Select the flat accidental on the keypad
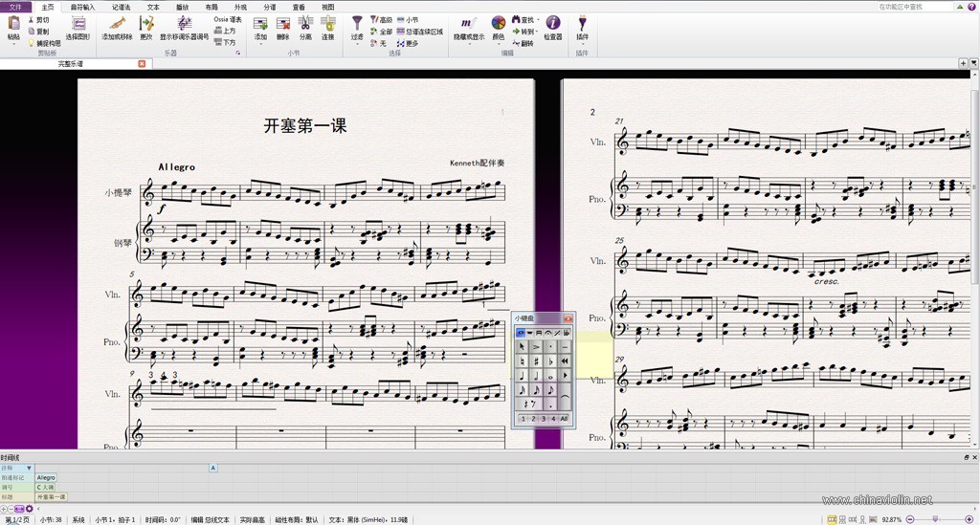Image resolution: width=980 pixels, height=525 pixels. [550, 361]
